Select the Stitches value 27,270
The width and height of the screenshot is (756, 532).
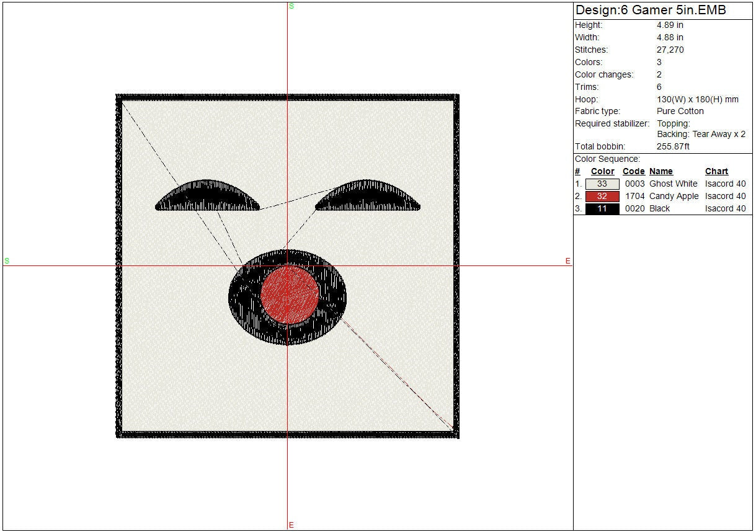pyautogui.click(x=670, y=50)
